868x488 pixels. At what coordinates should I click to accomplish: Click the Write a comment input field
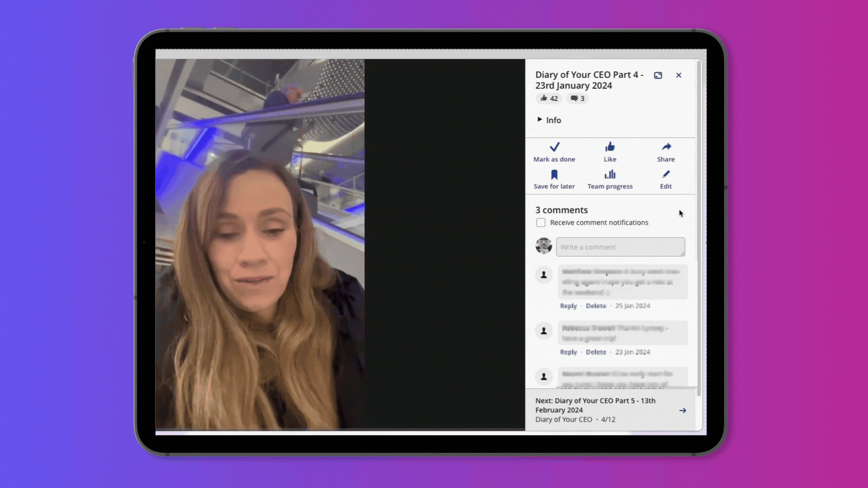[620, 246]
